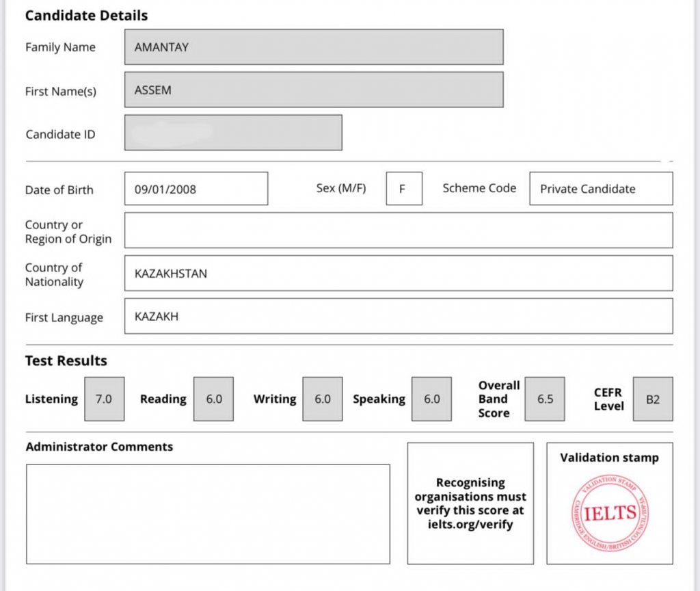Click the Overall Band Score box 6.5
Viewport: 700px width, 591px height.
pos(545,399)
